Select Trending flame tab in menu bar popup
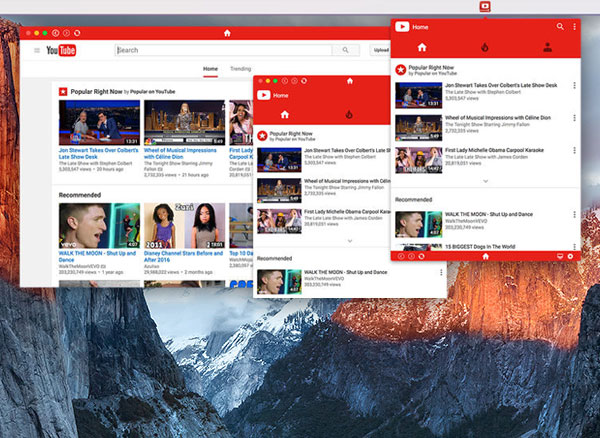The width and height of the screenshot is (600, 438). tap(485, 47)
